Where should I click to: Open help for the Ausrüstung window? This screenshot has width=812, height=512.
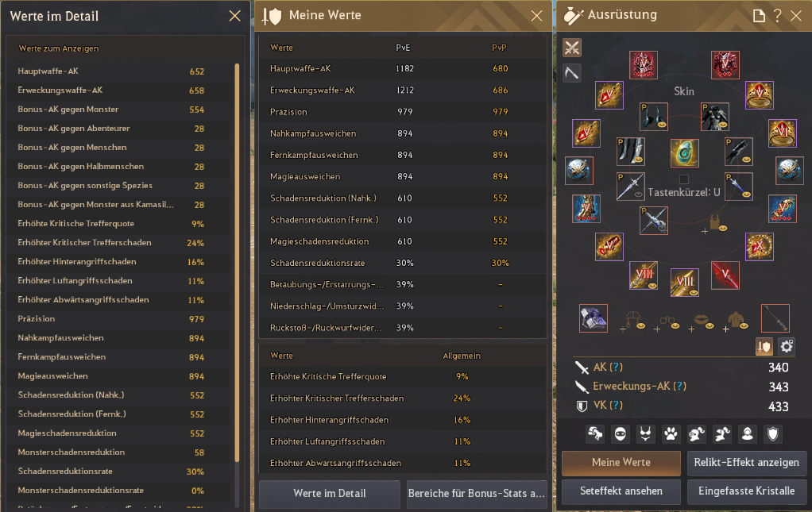[x=778, y=15]
